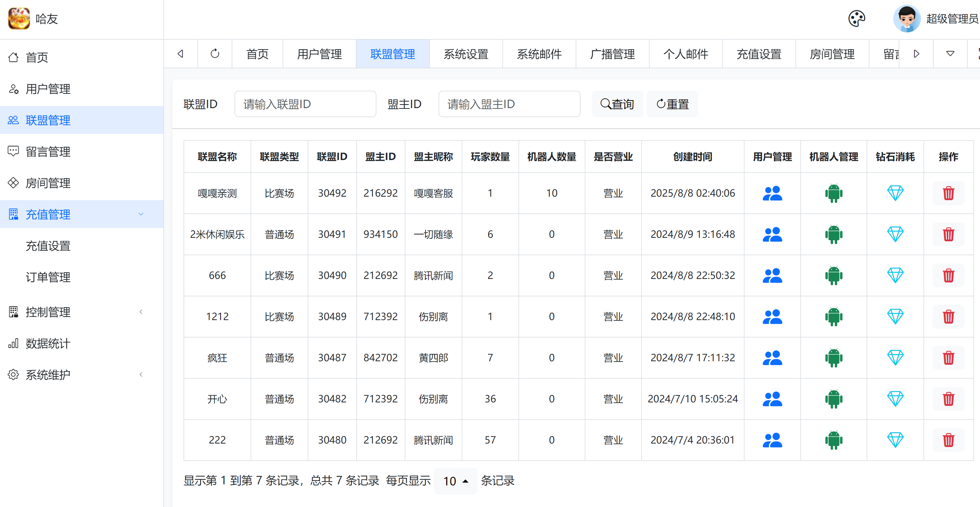This screenshot has height=507, width=980.
Task: Open robot management for 666 alliance
Action: click(x=833, y=275)
